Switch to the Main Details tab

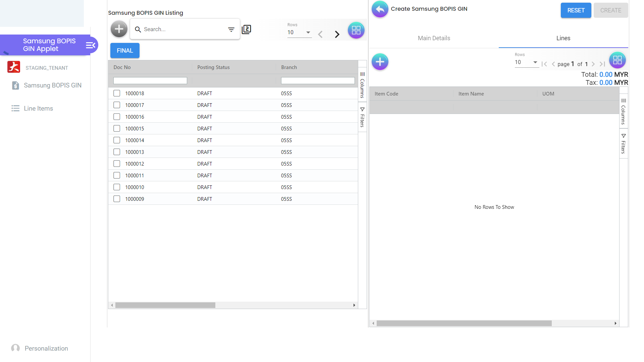[x=434, y=38]
